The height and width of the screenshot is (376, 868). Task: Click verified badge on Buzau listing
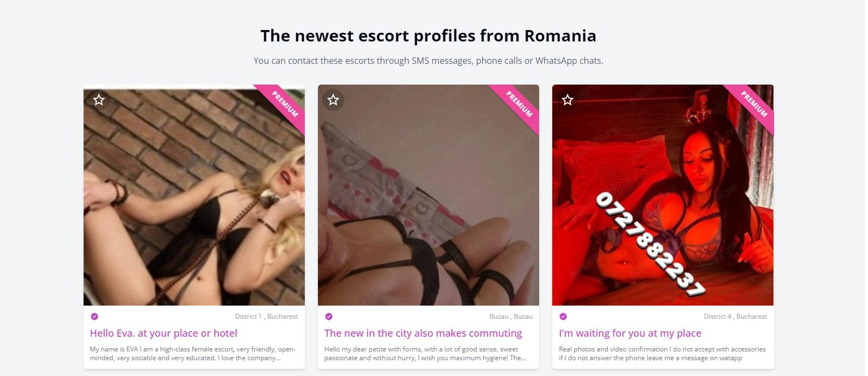pyautogui.click(x=328, y=317)
